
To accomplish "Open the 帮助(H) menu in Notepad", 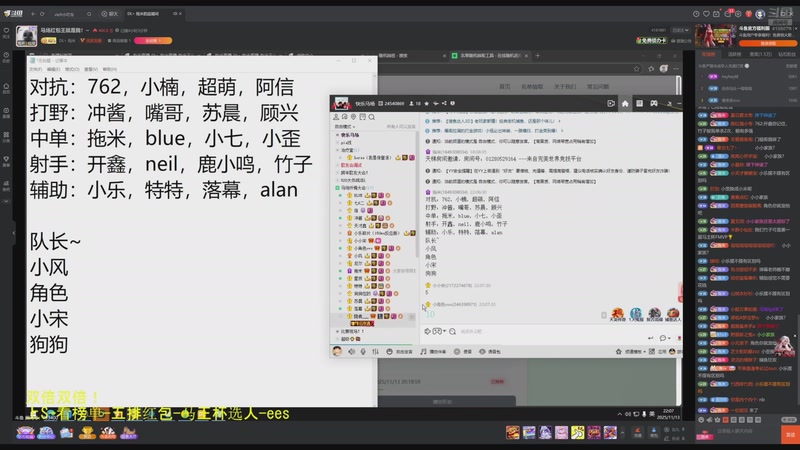I will (x=110, y=69).
